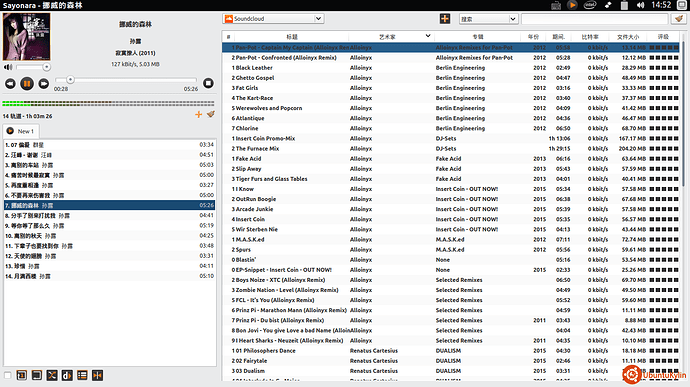The width and height of the screenshot is (690, 387).
Task: Switch to the New 1 playlist tab
Action: (x=21, y=131)
